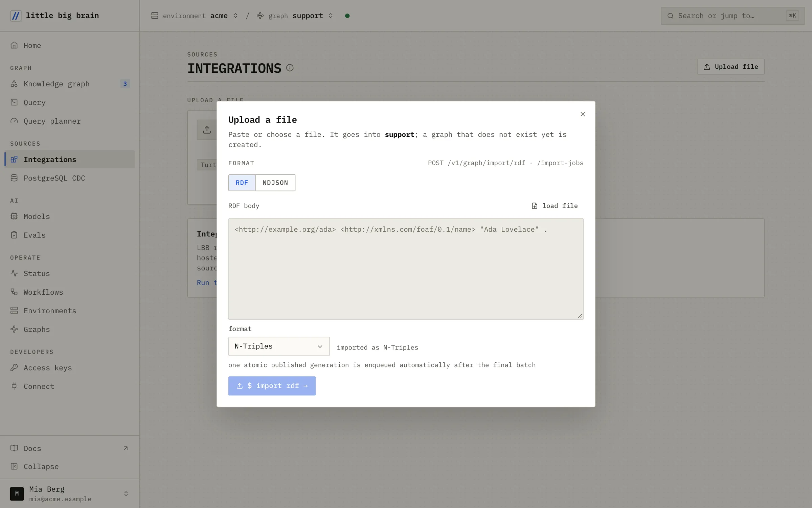Open the Query planner page
This screenshot has width=812, height=508.
(69, 121)
